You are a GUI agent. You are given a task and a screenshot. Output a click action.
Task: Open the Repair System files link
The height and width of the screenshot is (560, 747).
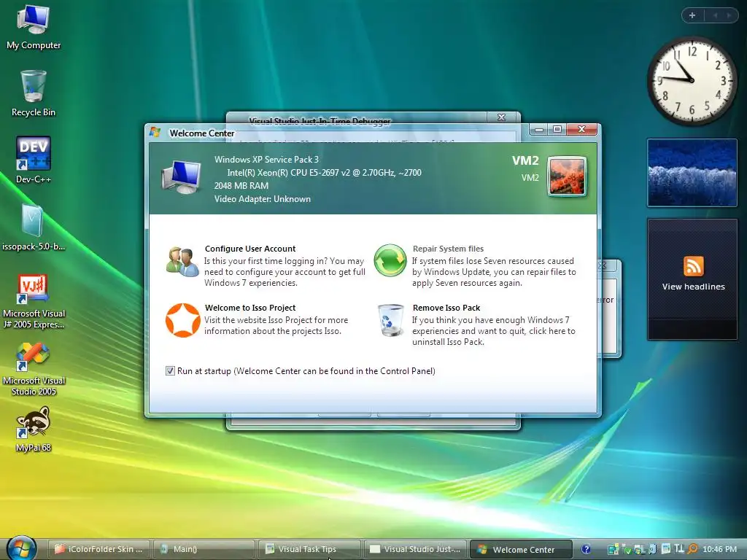click(x=448, y=249)
